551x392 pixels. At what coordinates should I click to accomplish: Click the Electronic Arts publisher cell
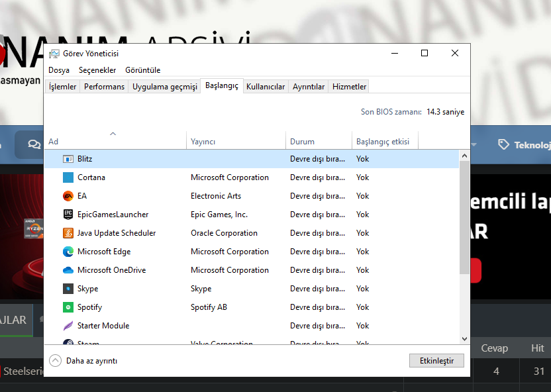[216, 196]
